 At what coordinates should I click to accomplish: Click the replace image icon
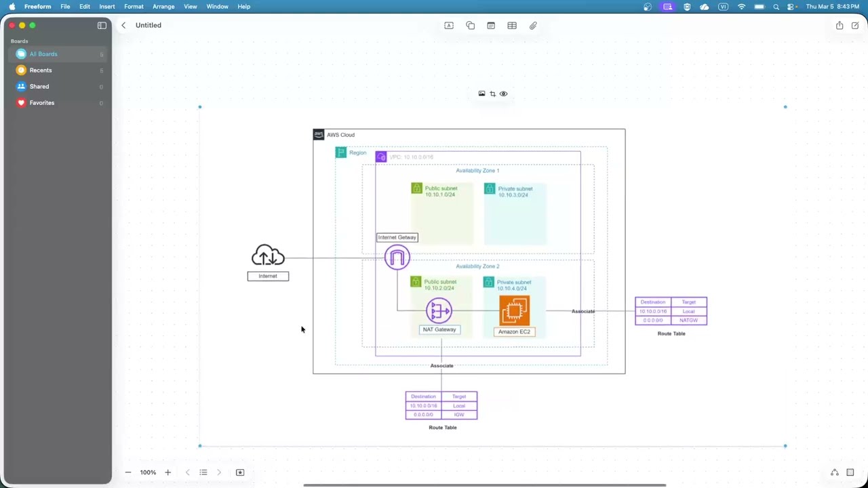pyautogui.click(x=481, y=94)
